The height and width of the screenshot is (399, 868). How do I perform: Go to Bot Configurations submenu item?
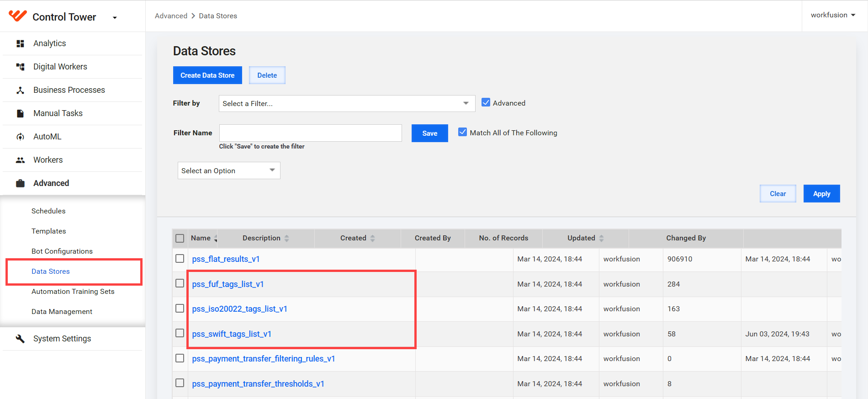[x=62, y=251]
